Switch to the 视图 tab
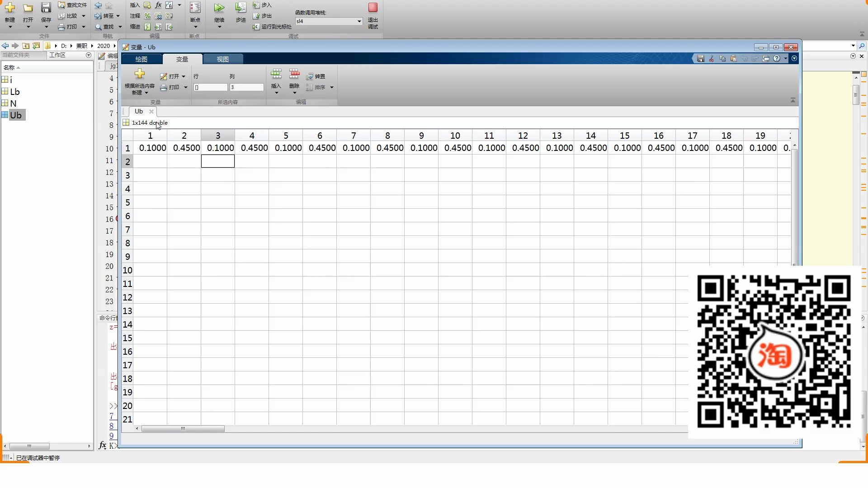 pos(222,59)
